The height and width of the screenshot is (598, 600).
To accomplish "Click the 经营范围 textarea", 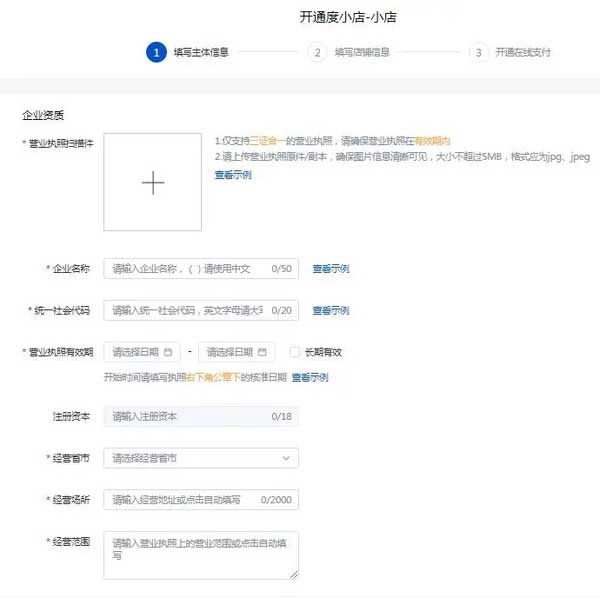I will click(x=200, y=554).
